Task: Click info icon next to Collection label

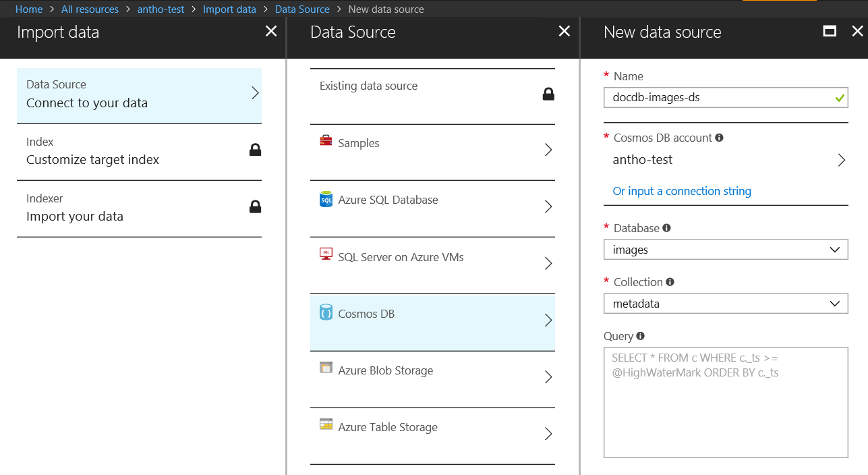Action: coord(670,282)
